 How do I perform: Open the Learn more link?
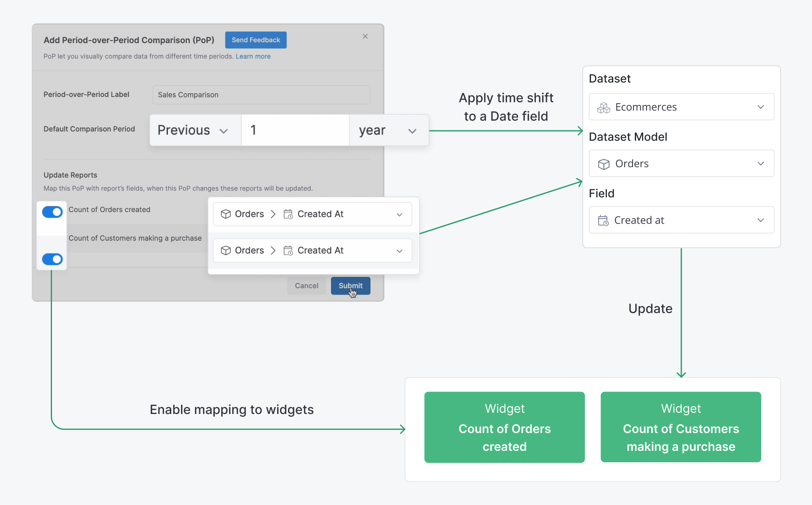pyautogui.click(x=253, y=56)
